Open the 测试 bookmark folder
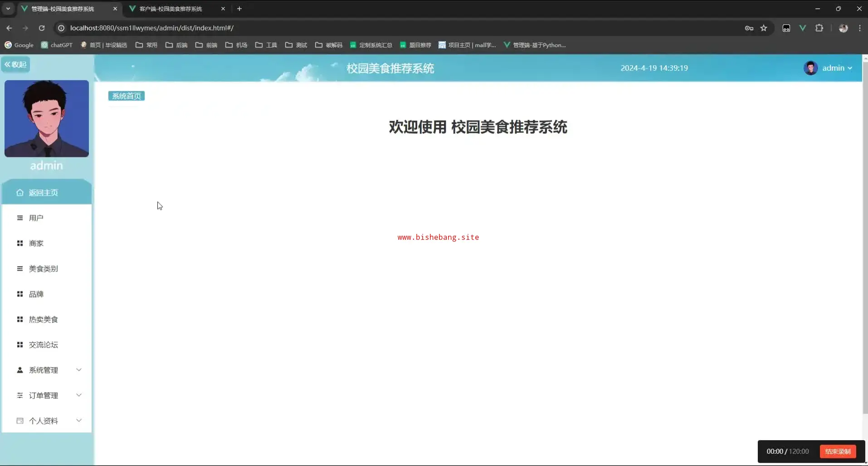 click(296, 45)
